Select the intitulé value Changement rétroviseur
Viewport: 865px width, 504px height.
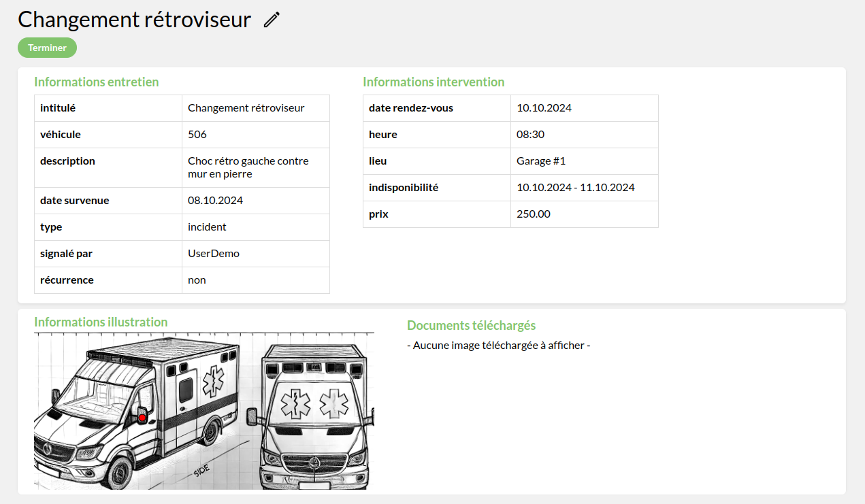pyautogui.click(x=246, y=108)
